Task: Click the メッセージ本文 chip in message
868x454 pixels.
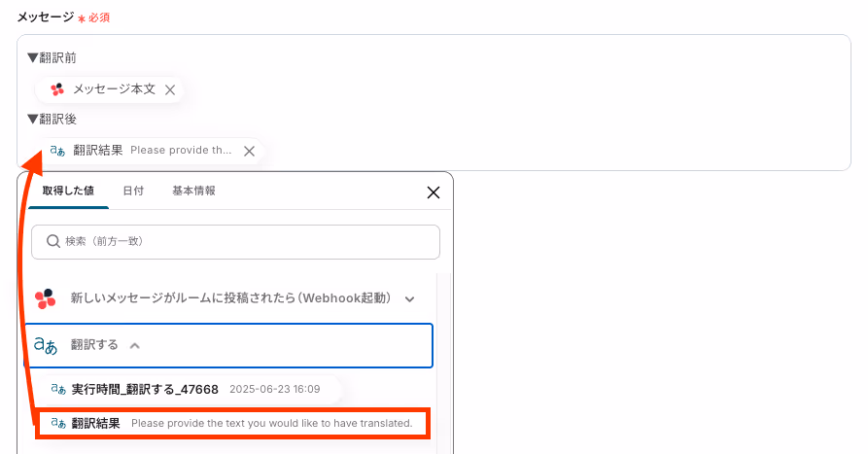Action: click(109, 89)
